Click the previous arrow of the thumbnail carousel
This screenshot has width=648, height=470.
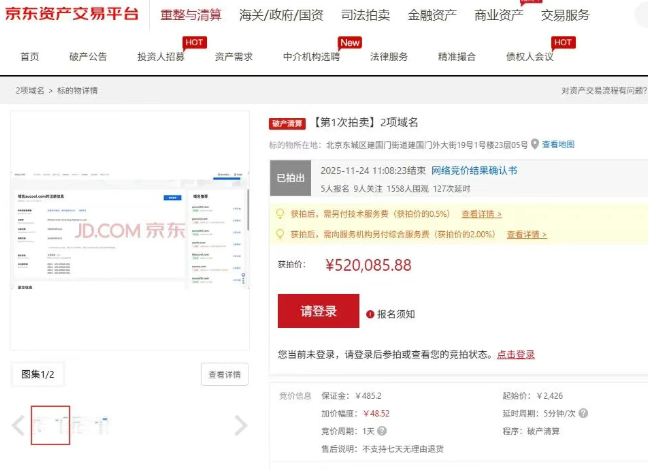[x=18, y=425]
